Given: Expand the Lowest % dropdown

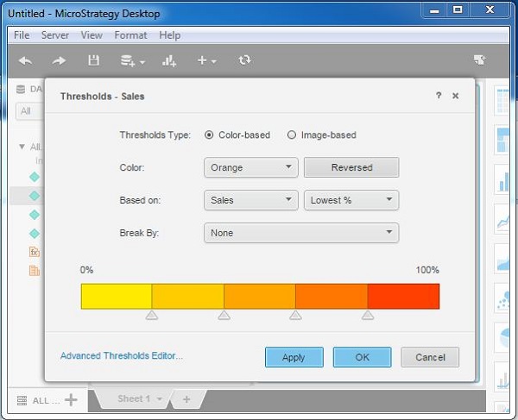Looking at the screenshot, I should (351, 200).
